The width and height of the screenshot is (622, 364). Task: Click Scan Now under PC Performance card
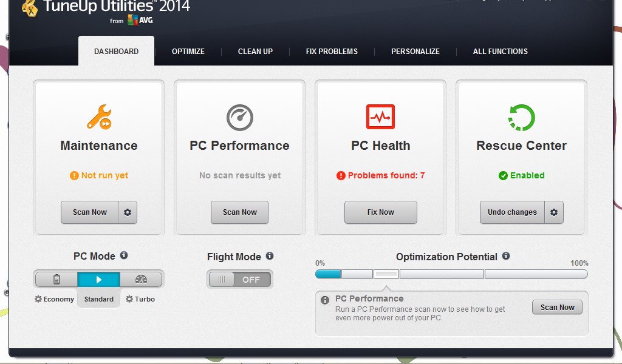click(x=239, y=212)
